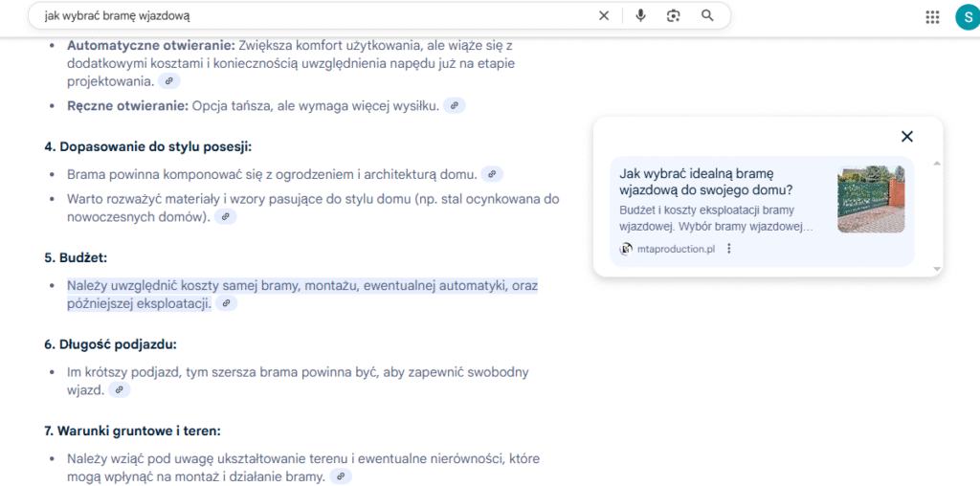Image resolution: width=980 pixels, height=486 pixels.
Task: Clear the search box with X icon
Action: coord(604,15)
